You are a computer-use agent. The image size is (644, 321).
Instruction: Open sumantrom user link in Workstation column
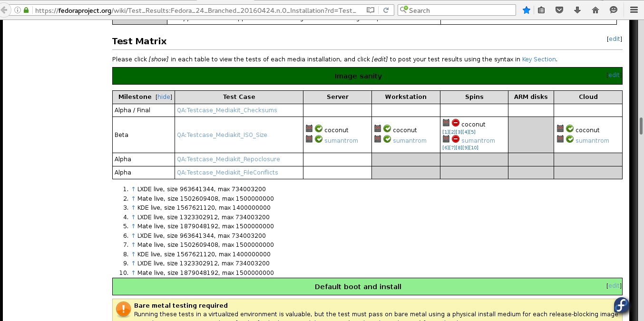pyautogui.click(x=410, y=141)
